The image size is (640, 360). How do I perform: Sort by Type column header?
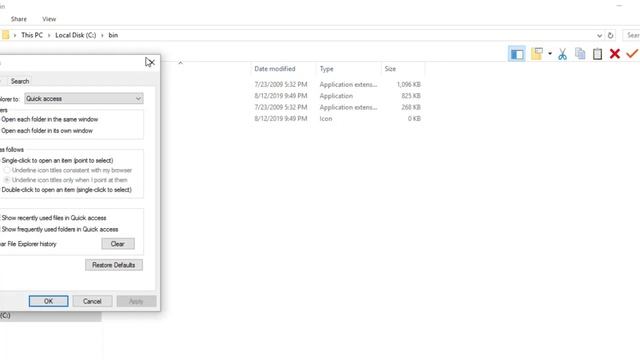tap(327, 69)
